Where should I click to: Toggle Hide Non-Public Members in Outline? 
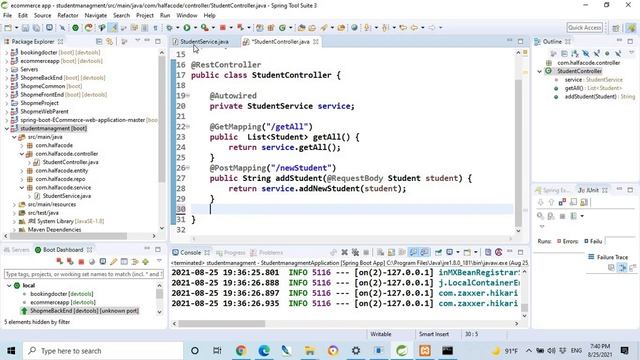(607, 53)
